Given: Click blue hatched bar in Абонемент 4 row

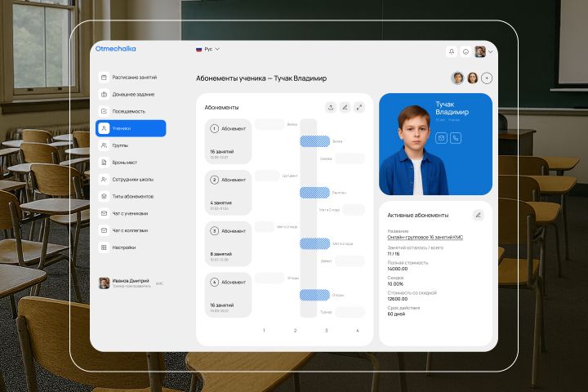Looking at the screenshot, I should coord(314,295).
